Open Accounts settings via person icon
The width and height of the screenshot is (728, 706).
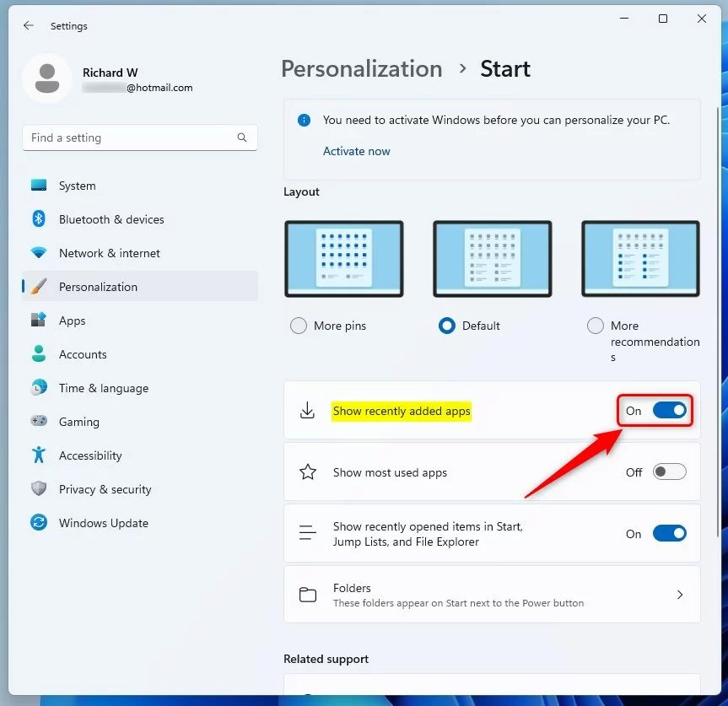click(38, 354)
